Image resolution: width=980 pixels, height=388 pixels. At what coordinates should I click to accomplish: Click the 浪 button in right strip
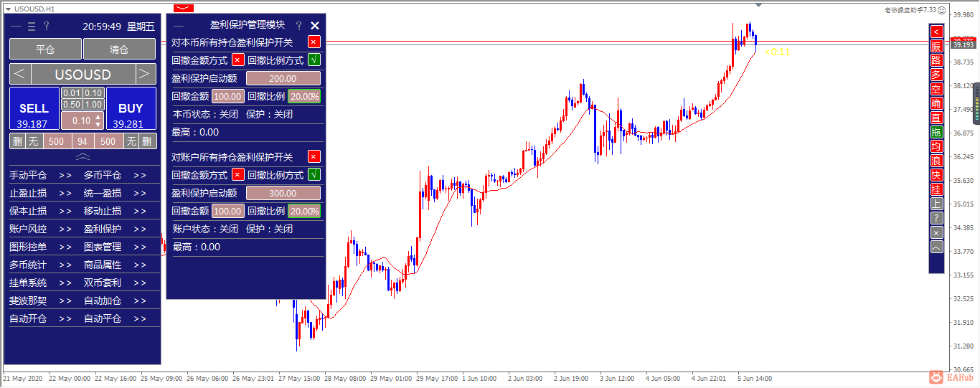pyautogui.click(x=936, y=161)
